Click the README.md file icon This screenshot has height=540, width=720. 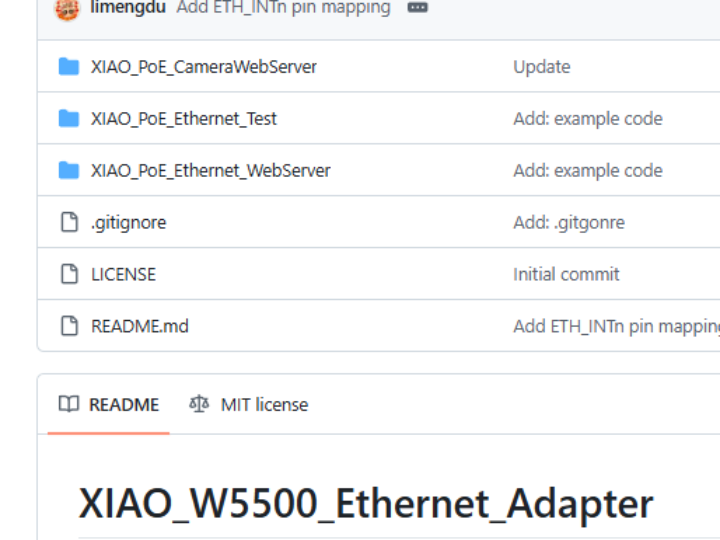[x=69, y=326]
